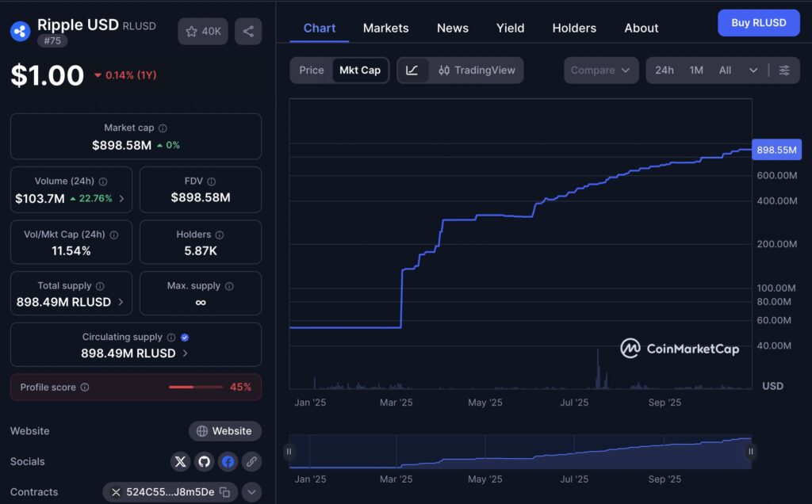Open the Markets tab
The height and width of the screenshot is (504, 812).
point(386,28)
